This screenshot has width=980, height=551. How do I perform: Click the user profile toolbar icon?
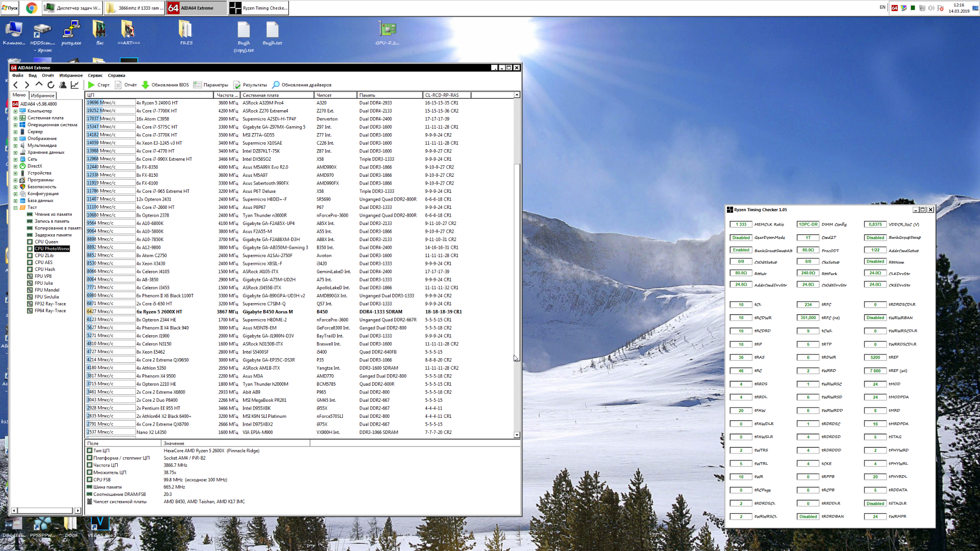(63, 85)
